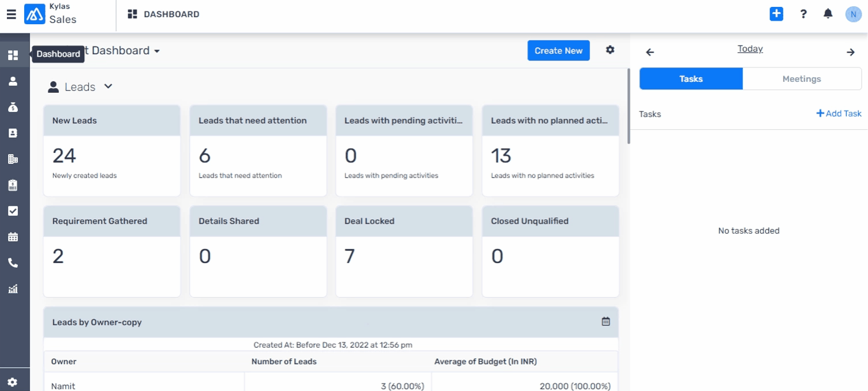Open Tasks checkmark icon in sidebar
The image size is (868, 391).
click(13, 211)
